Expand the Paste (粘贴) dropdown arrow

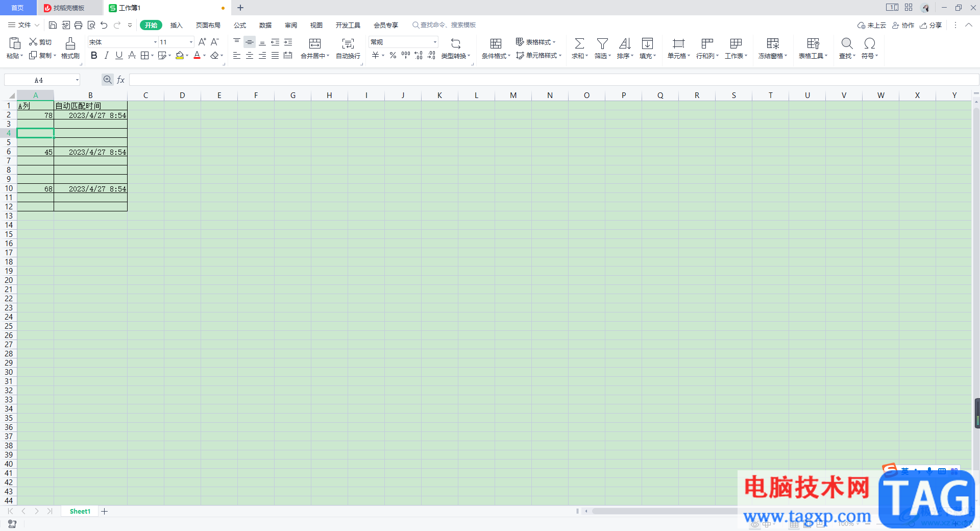click(21, 56)
